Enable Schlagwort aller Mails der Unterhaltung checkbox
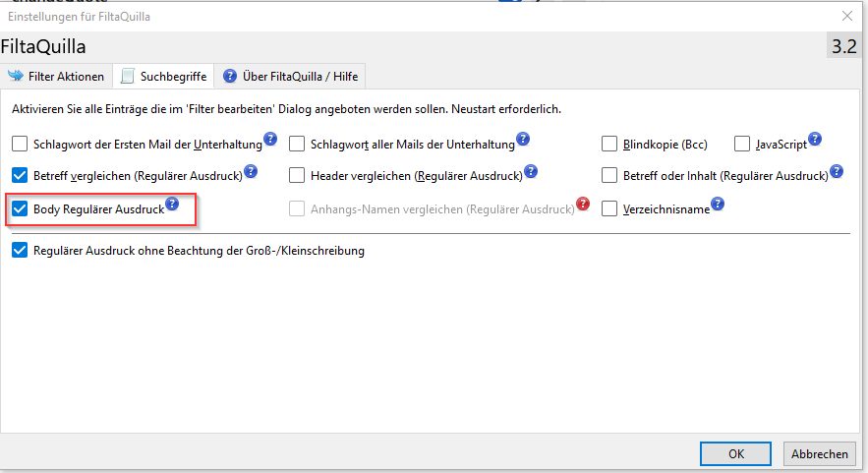The width and height of the screenshot is (868, 473). tap(297, 144)
